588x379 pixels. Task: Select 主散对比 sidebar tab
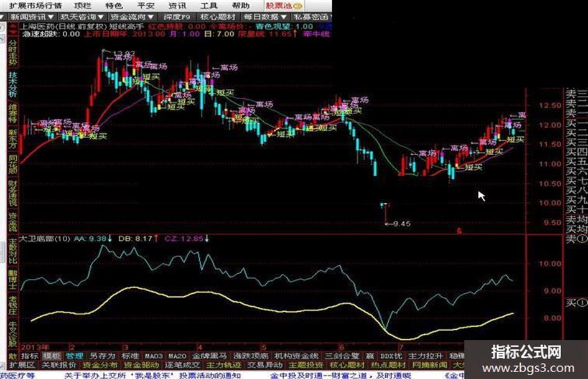pyautogui.click(x=12, y=250)
